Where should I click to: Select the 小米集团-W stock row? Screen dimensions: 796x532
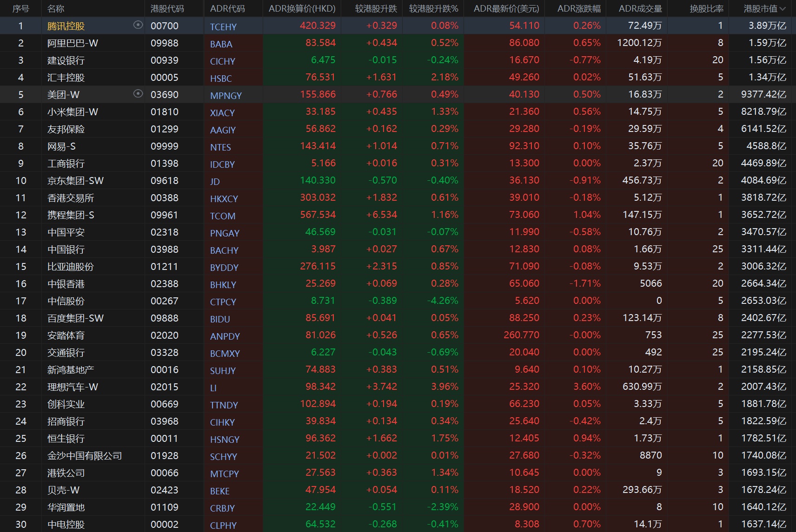pyautogui.click(x=73, y=112)
